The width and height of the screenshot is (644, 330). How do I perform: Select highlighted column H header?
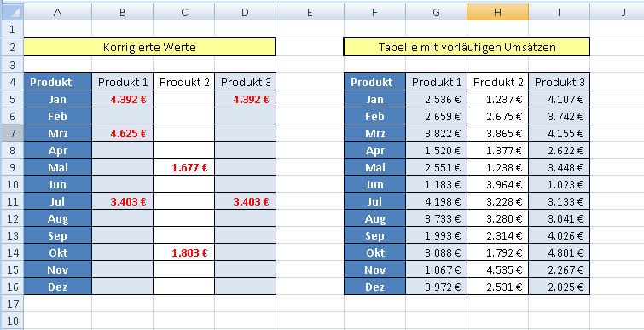497,12
